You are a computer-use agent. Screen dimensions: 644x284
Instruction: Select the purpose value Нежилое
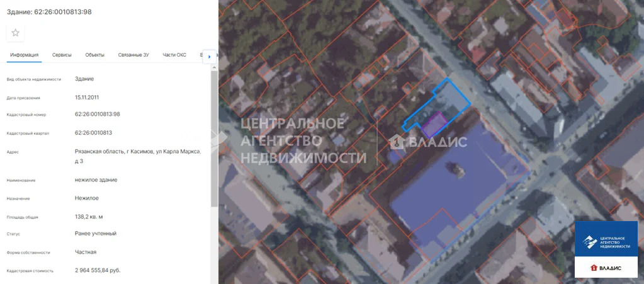point(87,198)
